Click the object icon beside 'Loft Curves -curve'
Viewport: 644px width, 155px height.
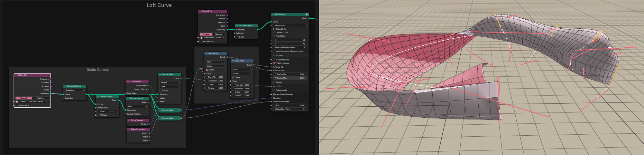click(201, 38)
